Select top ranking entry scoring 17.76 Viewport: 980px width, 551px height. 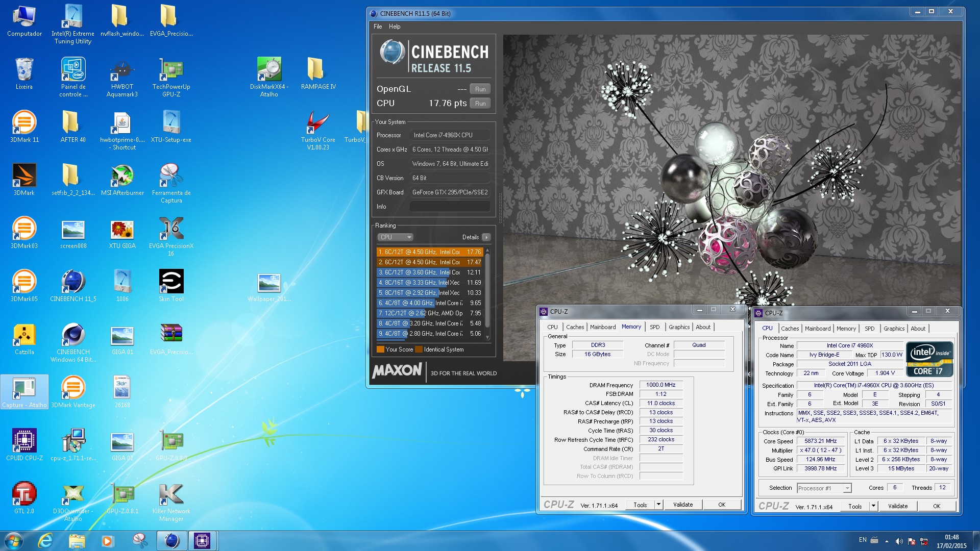click(x=430, y=252)
